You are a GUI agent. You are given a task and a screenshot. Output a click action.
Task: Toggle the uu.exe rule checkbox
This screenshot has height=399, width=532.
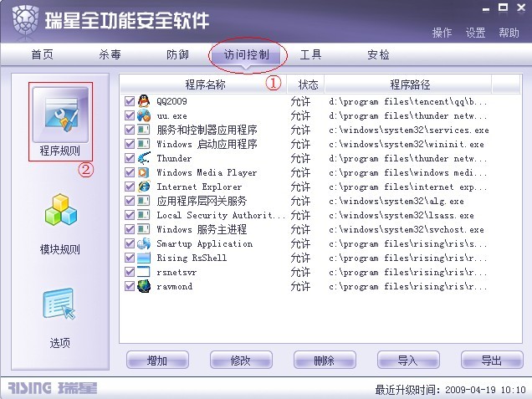coord(130,115)
